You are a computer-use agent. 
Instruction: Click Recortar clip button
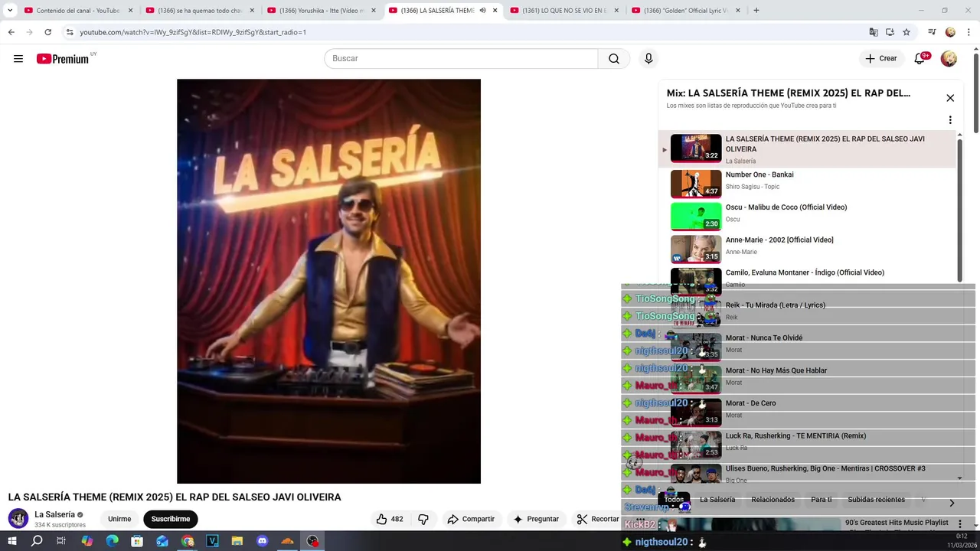pos(598,519)
